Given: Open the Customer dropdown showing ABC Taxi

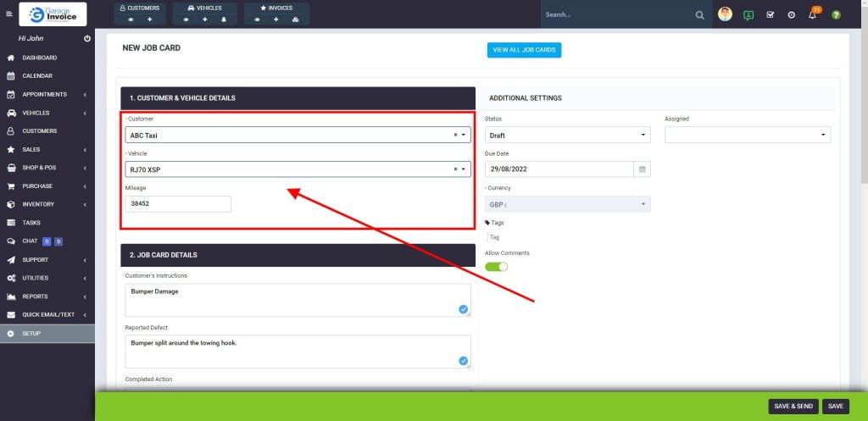Looking at the screenshot, I should point(297,135).
